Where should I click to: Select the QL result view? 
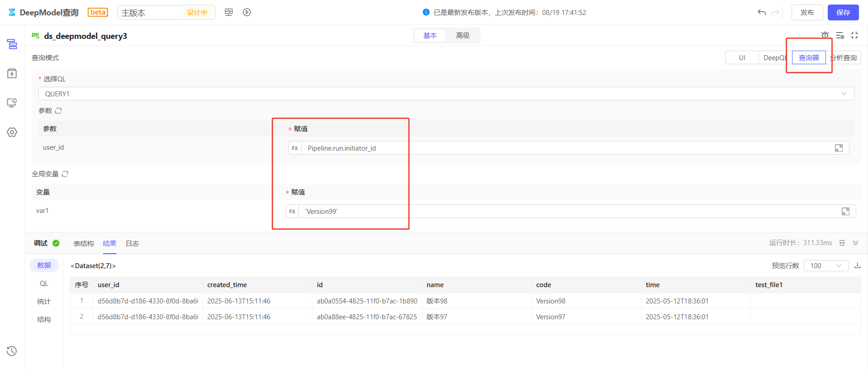pos(44,284)
